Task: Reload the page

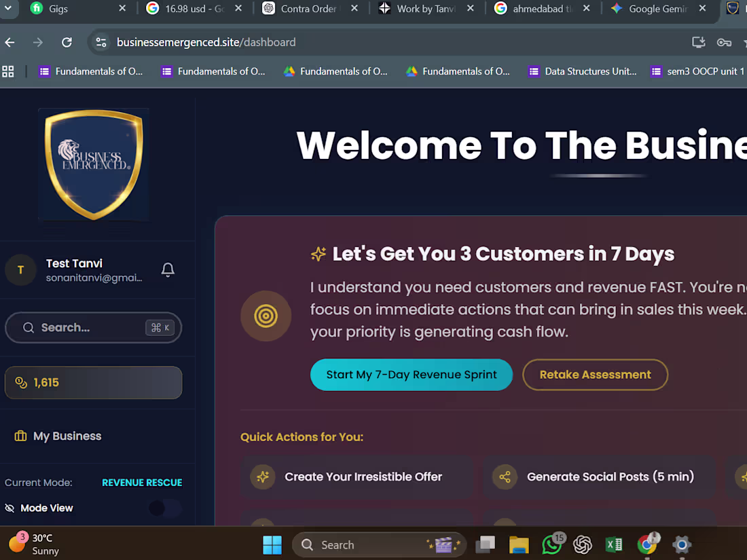Action: (67, 42)
